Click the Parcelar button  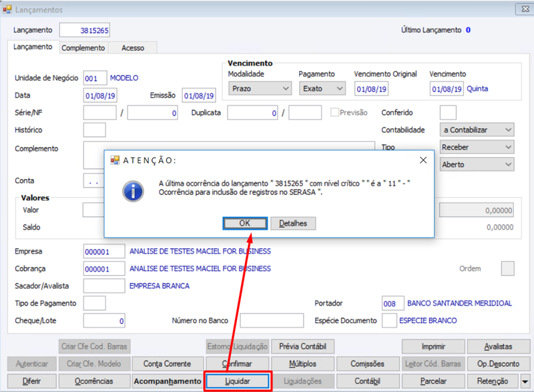point(433,381)
